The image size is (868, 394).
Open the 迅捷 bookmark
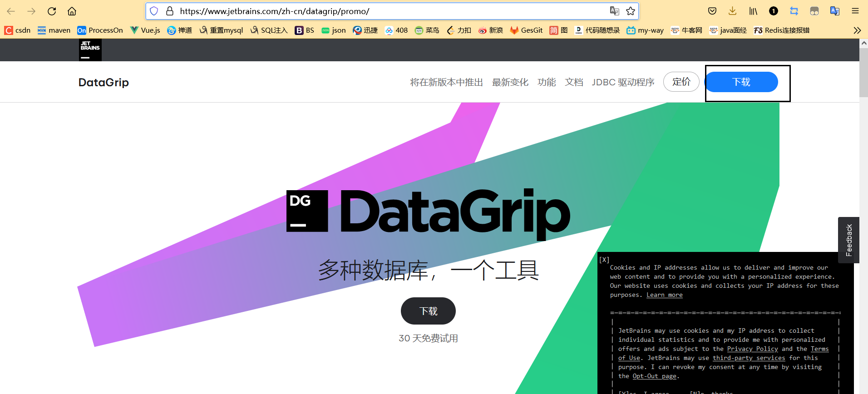(365, 30)
